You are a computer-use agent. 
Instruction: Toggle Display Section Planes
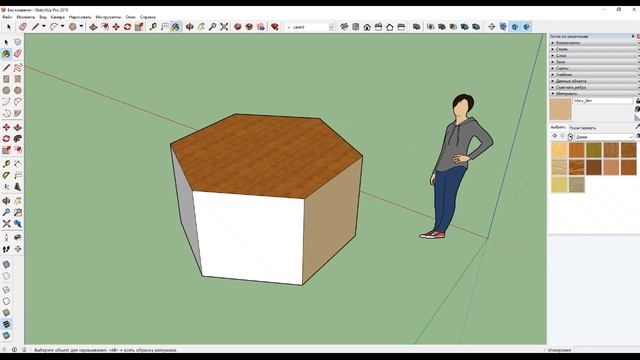(x=503, y=27)
